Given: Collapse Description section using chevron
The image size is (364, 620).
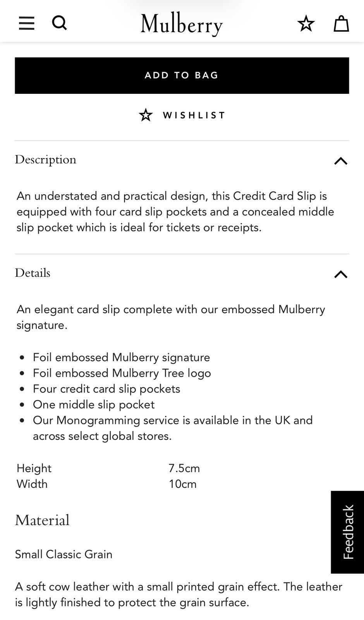Looking at the screenshot, I should [x=340, y=161].
